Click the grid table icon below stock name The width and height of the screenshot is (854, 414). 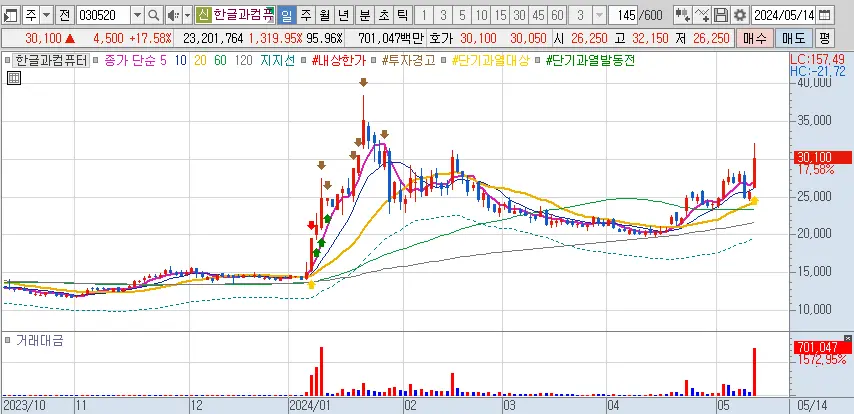[14, 78]
